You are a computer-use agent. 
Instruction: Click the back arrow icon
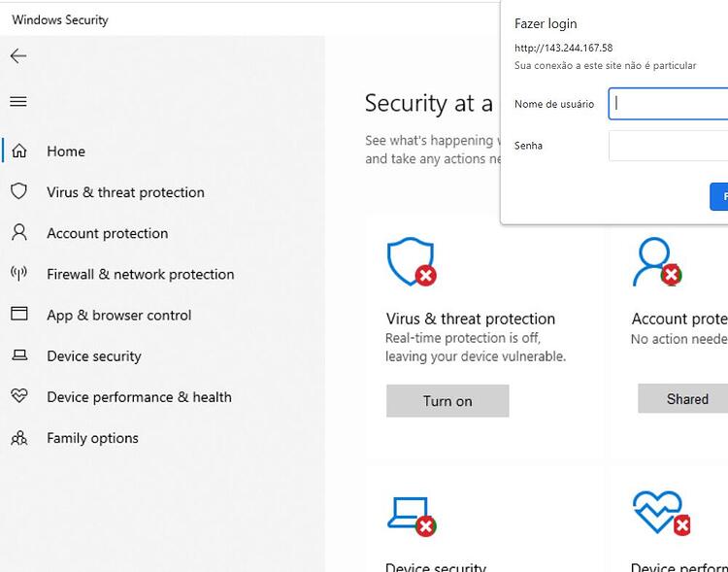pos(18,56)
